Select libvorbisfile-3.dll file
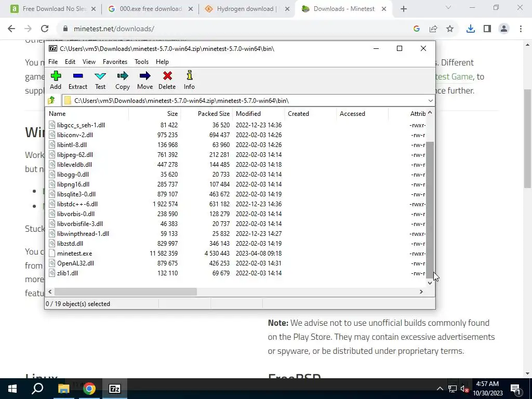This screenshot has height=399, width=532. (x=80, y=223)
